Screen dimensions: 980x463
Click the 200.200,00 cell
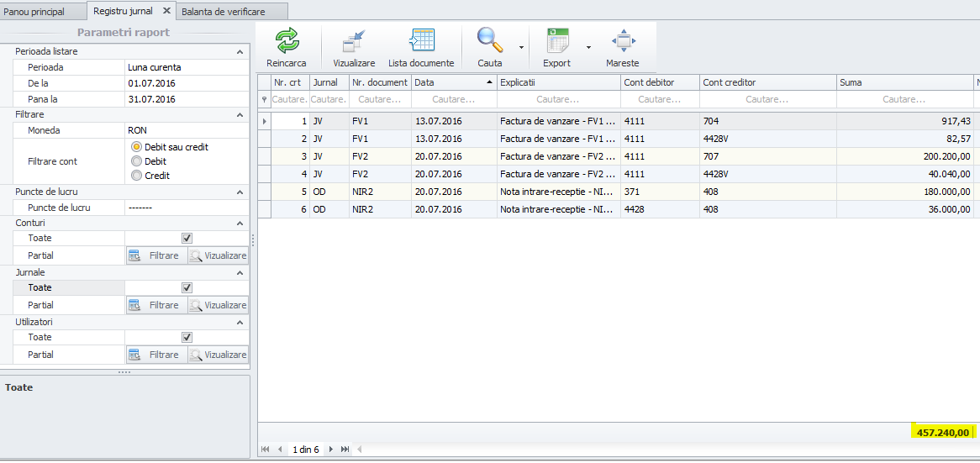[905, 156]
